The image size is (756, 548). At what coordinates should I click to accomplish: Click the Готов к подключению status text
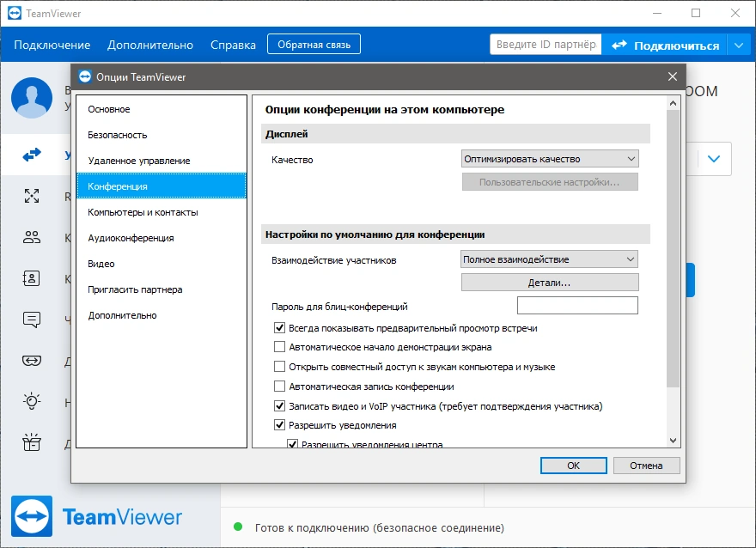click(380, 527)
